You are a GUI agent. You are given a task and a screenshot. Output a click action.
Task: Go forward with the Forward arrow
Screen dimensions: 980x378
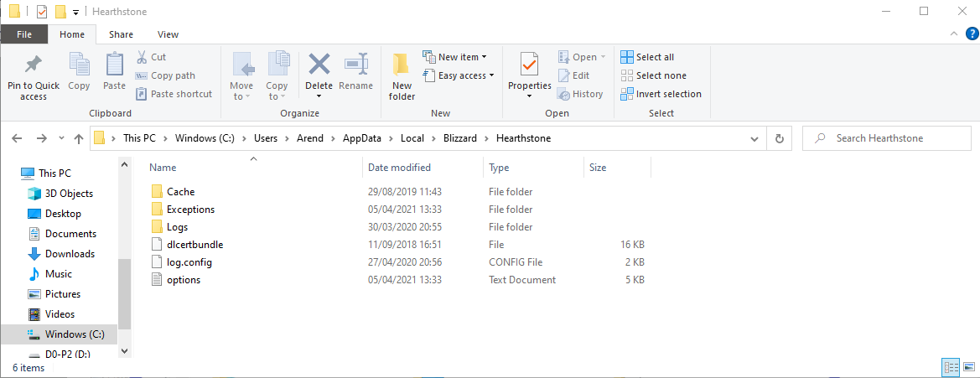click(41, 138)
